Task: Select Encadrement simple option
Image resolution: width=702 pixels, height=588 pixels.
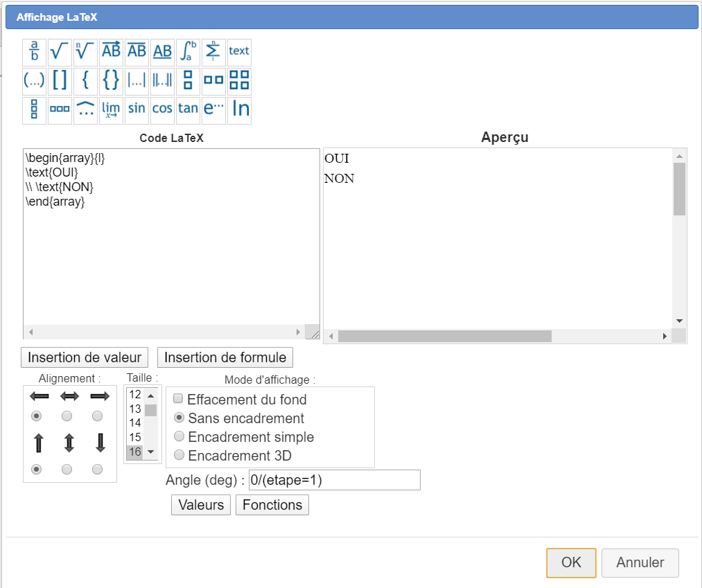Action: point(179,437)
